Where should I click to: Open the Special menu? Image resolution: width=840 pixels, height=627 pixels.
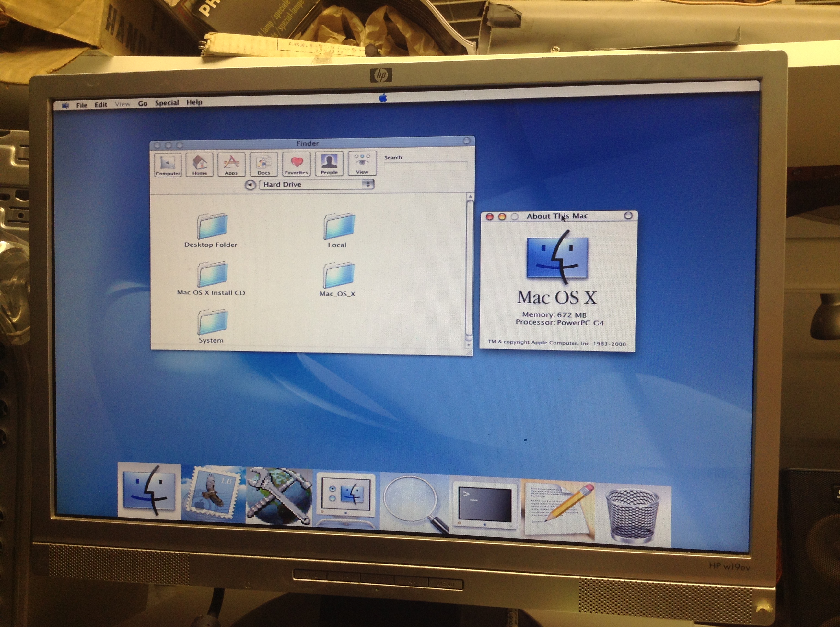[167, 103]
